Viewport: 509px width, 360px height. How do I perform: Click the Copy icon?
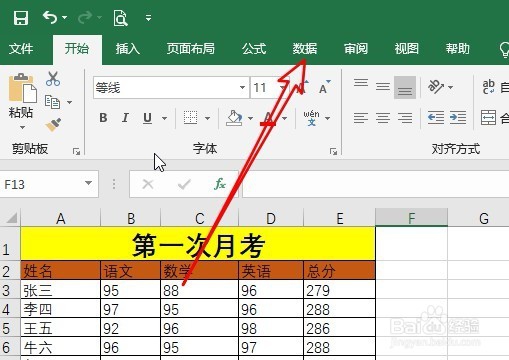tap(52, 102)
